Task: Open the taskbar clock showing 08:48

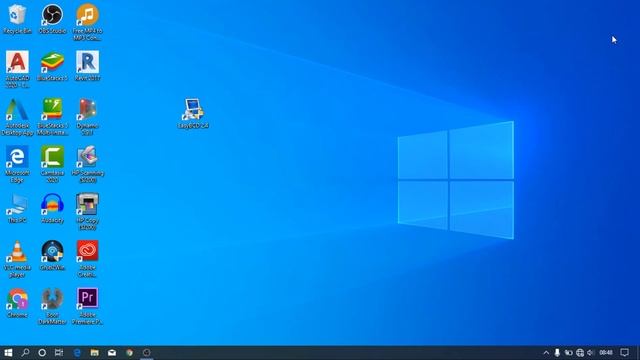Action: pyautogui.click(x=606, y=353)
